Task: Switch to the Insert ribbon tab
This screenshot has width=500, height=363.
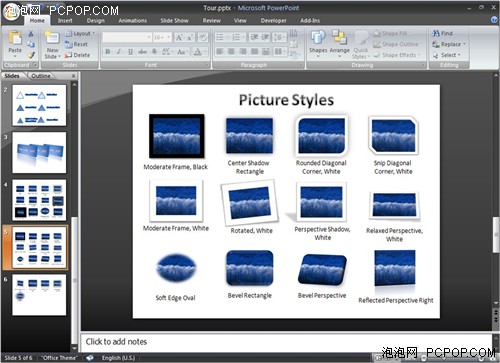Action: (x=65, y=21)
